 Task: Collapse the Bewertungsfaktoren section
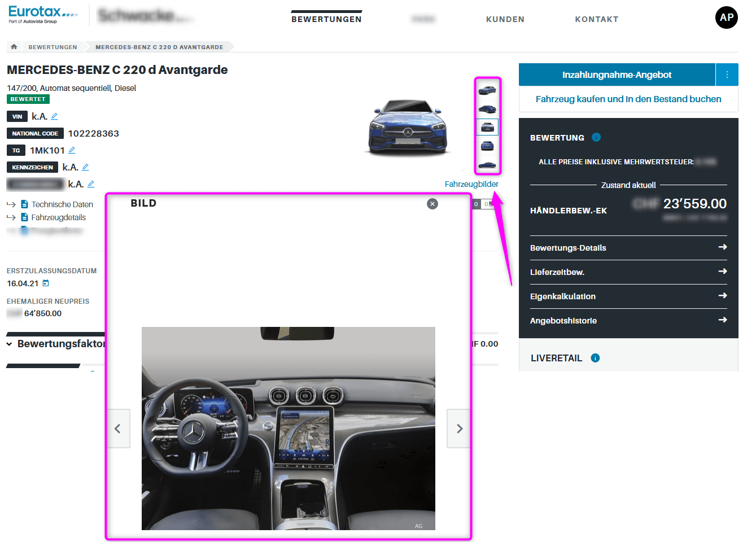(x=10, y=344)
